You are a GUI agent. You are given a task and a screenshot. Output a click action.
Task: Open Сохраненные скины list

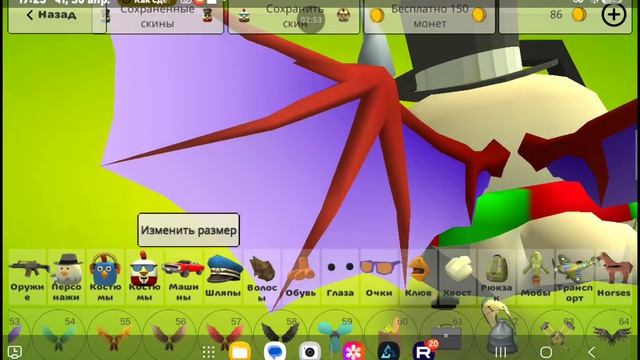coord(158,16)
